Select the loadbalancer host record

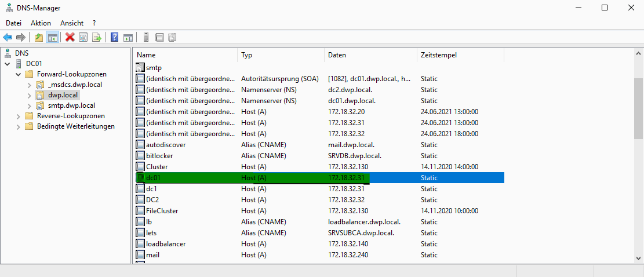(x=165, y=244)
